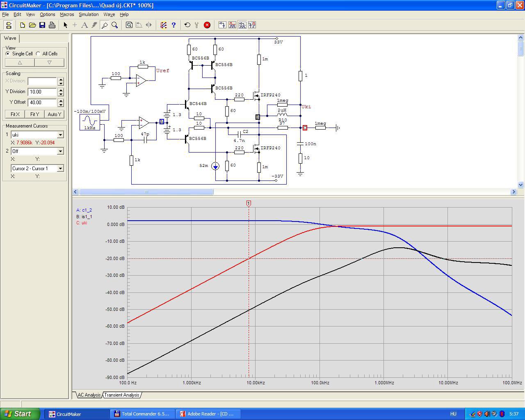Image resolution: width=525 pixels, height=420 pixels.
Task: Activate the magnifier zoom tool
Action: [115, 25]
